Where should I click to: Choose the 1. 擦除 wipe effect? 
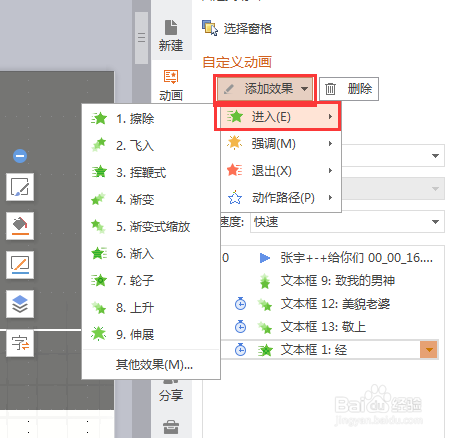click(x=151, y=119)
